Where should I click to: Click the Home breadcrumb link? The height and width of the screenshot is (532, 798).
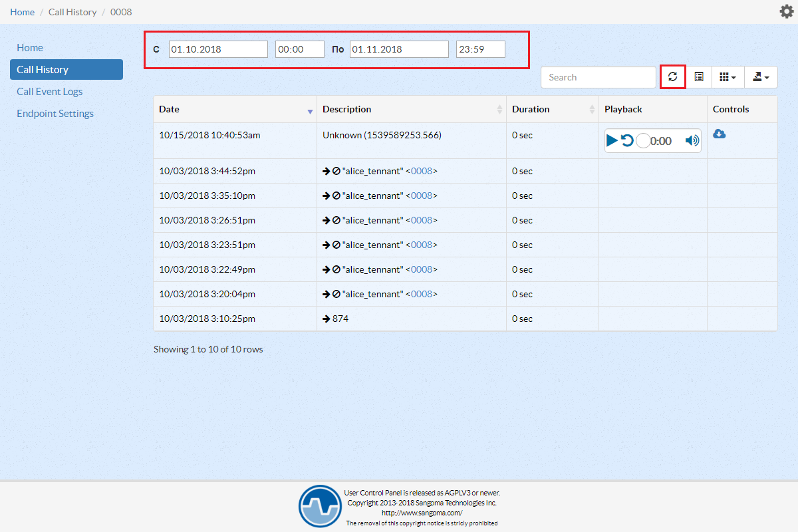click(x=23, y=12)
